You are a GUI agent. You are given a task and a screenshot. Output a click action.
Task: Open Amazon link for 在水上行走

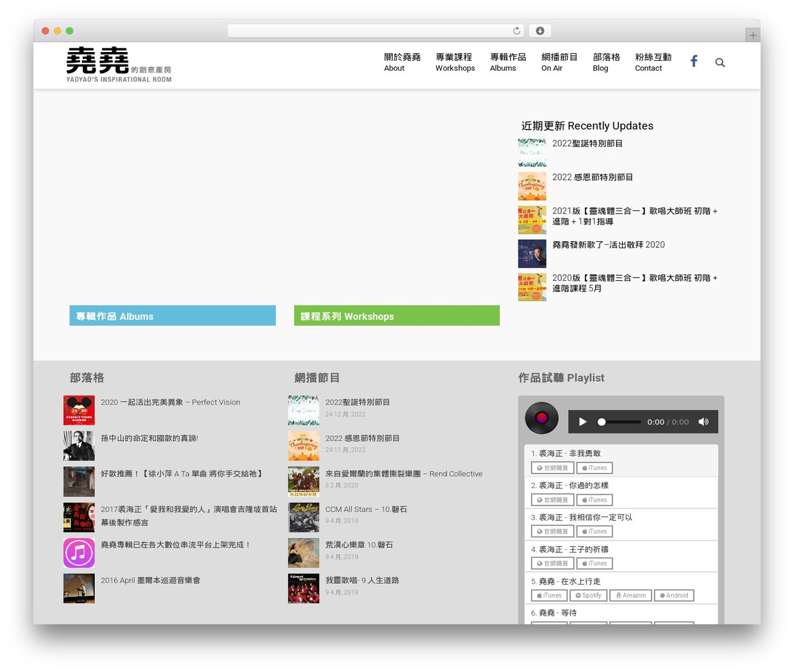pyautogui.click(x=631, y=595)
